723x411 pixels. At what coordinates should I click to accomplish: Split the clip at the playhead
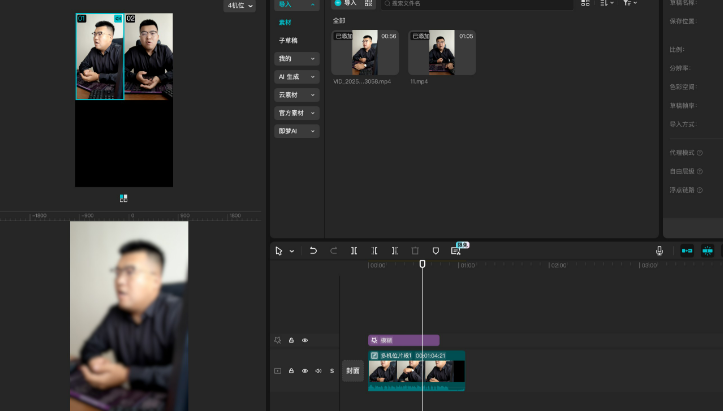[354, 250]
